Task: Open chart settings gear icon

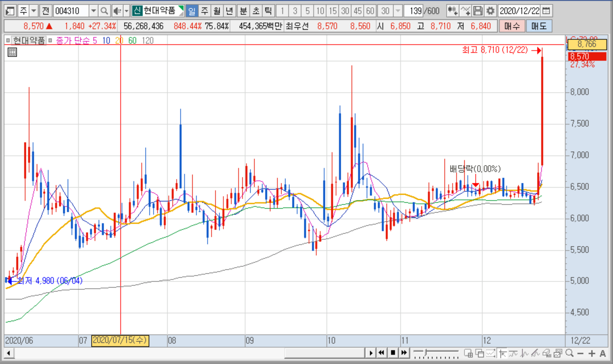Action: point(490,11)
